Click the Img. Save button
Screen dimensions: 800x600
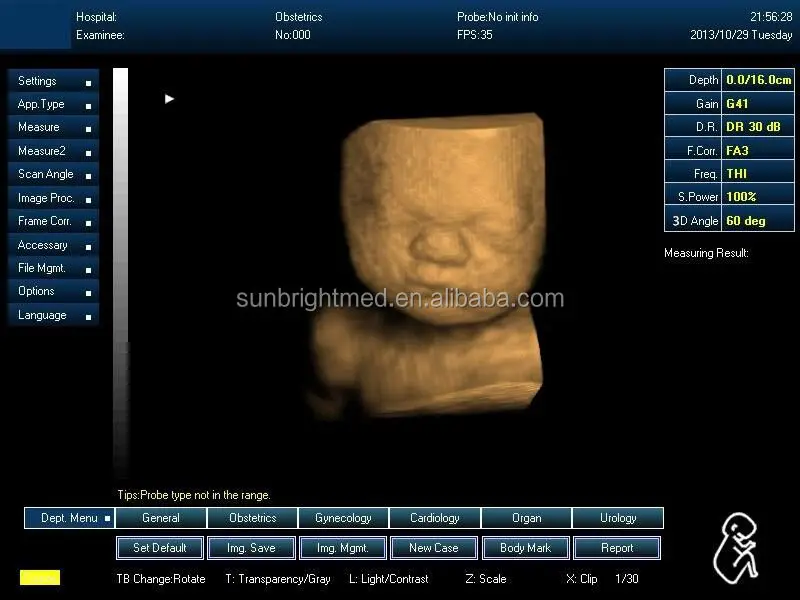[x=249, y=547]
